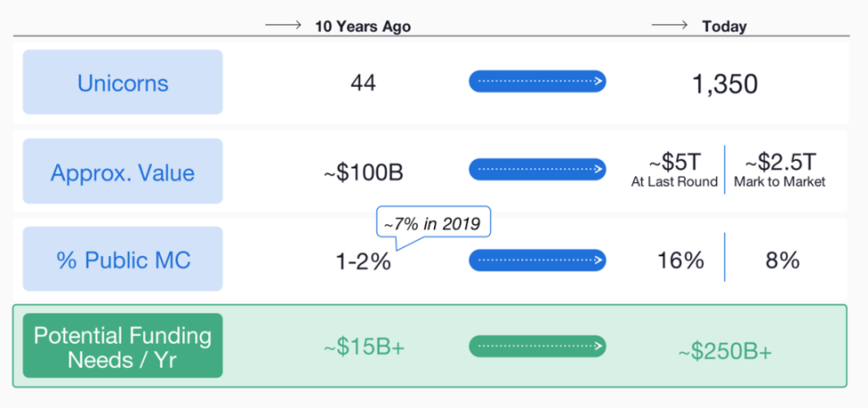Screen dimensions: 868x408
Task: Click the ~$100B approximate value
Action: [x=363, y=172]
